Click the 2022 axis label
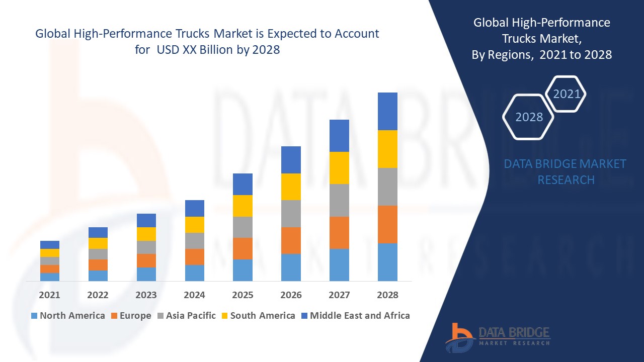The height and width of the screenshot is (362, 644). pos(98,295)
